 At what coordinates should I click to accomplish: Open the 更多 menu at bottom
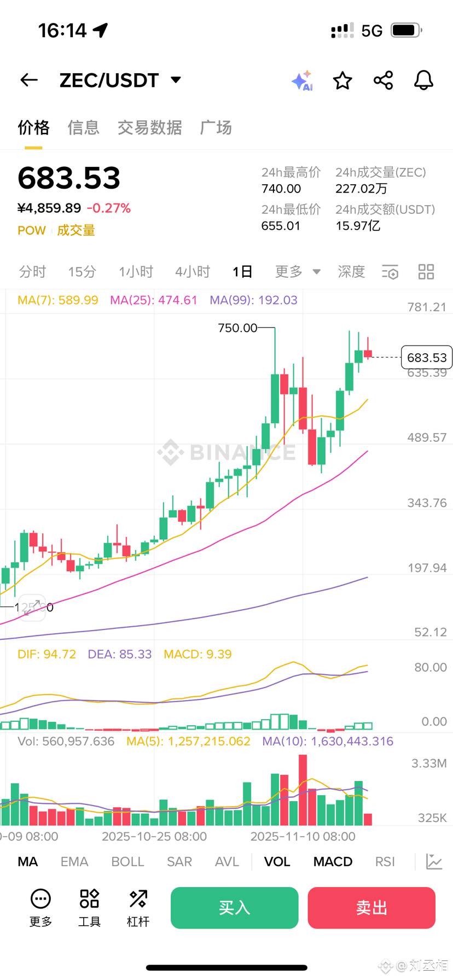[x=40, y=908]
